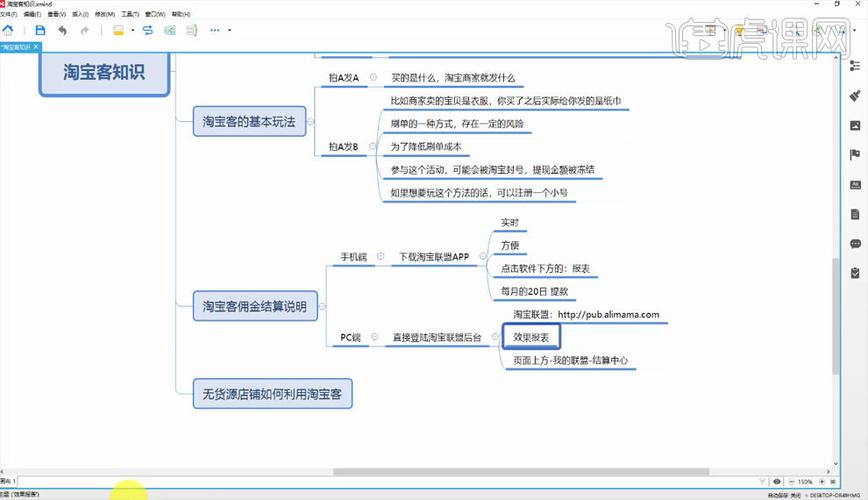
Task: Zoom out with the minus button
Action: tap(791, 482)
